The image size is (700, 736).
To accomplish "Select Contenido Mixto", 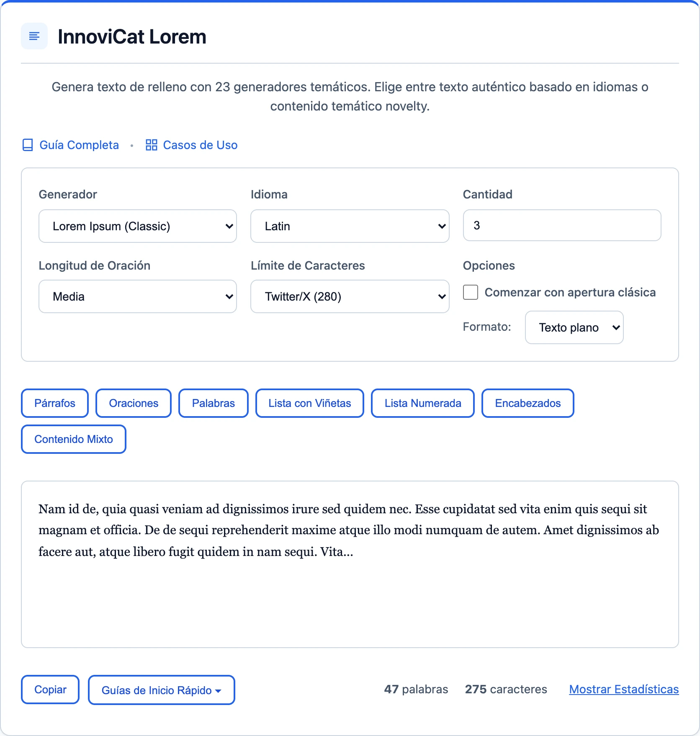I will click(x=74, y=439).
